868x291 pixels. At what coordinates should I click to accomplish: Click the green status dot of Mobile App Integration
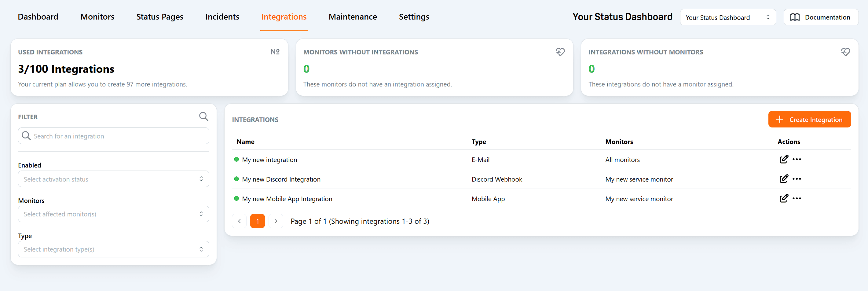pos(236,198)
